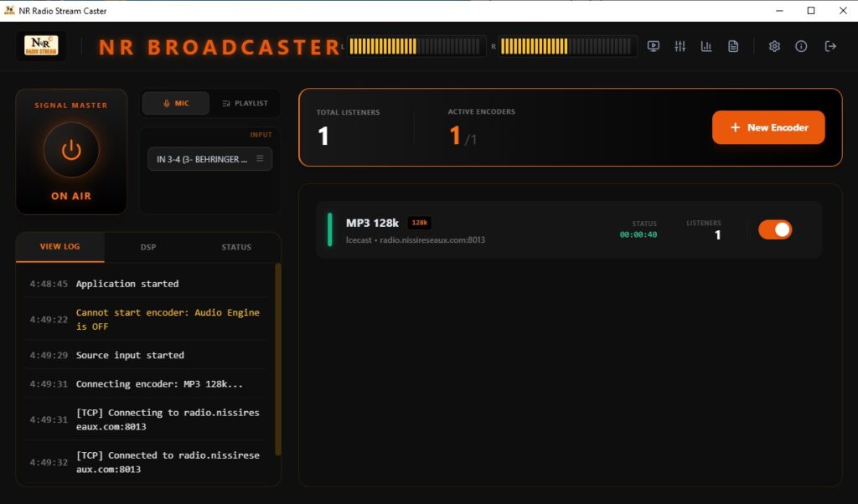Open the bar chart statistics icon

[x=706, y=46]
